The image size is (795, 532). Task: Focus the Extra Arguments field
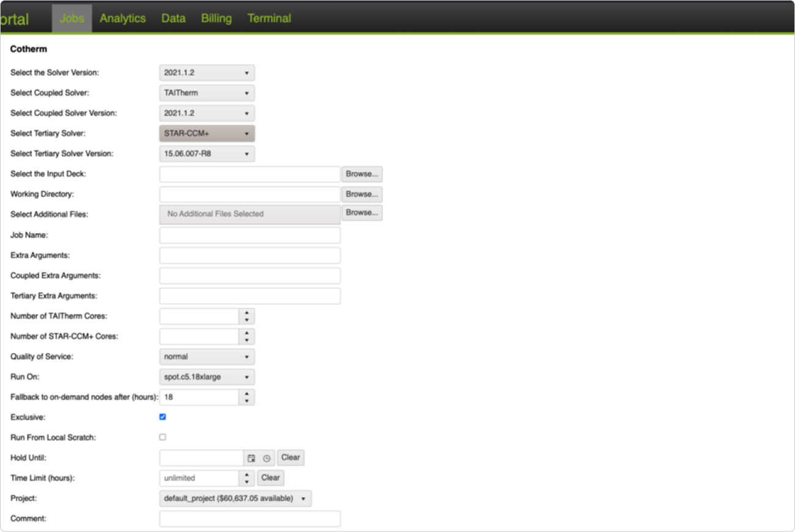coord(250,255)
